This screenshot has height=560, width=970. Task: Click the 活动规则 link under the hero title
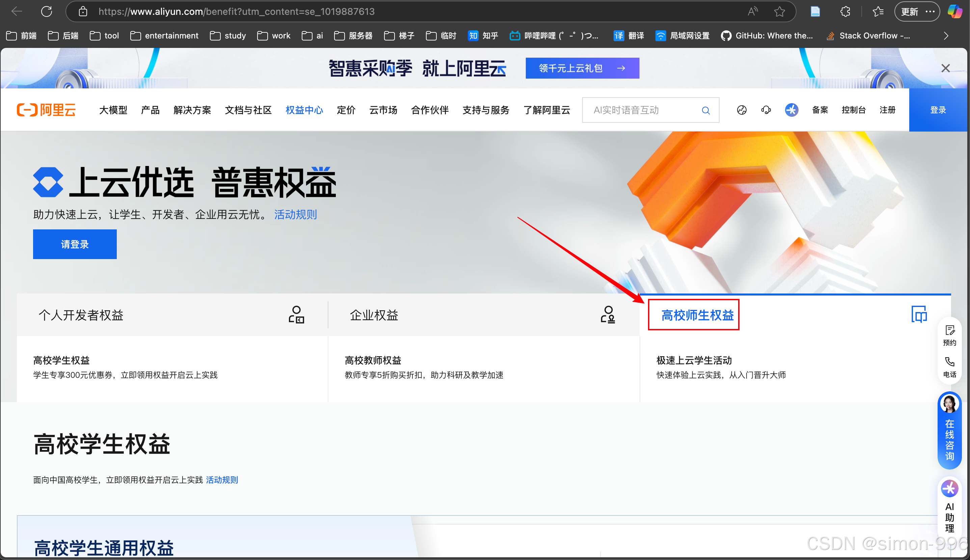[296, 215]
